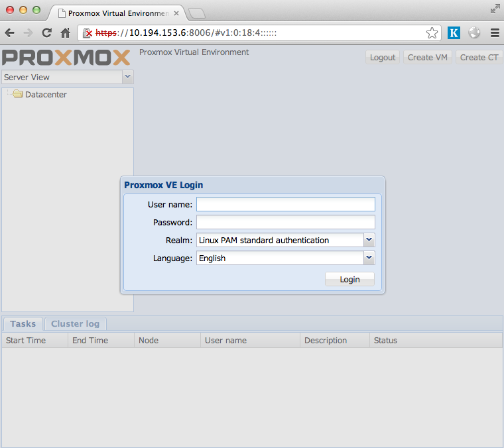Select the Proxmox Virtual Environment browser tab

[x=117, y=13]
